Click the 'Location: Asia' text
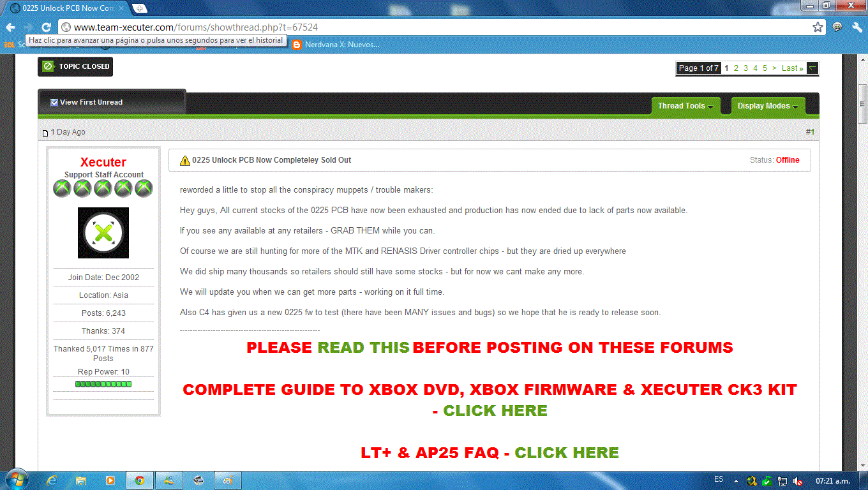The width and height of the screenshot is (868, 490). tap(103, 295)
